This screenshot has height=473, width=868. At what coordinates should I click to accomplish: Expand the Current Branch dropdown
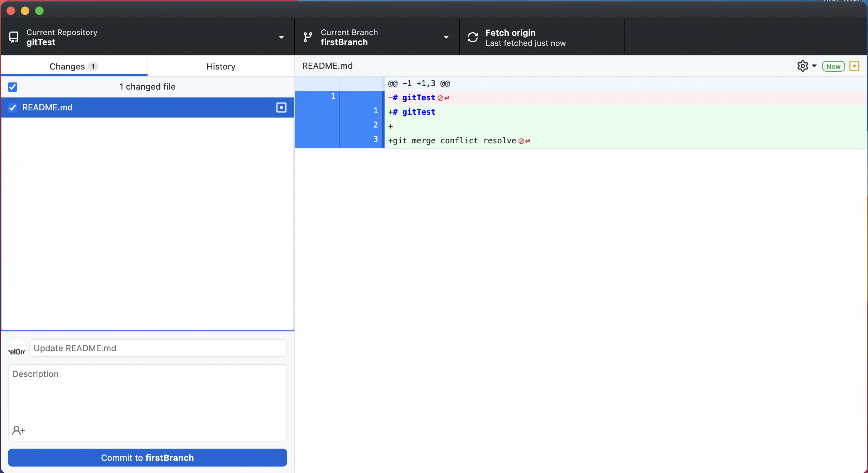446,37
